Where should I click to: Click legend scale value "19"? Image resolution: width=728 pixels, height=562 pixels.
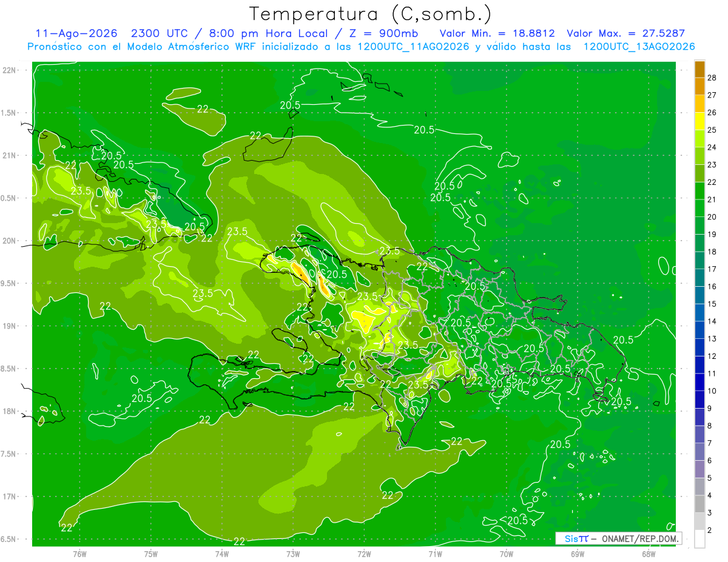pyautogui.click(x=712, y=235)
